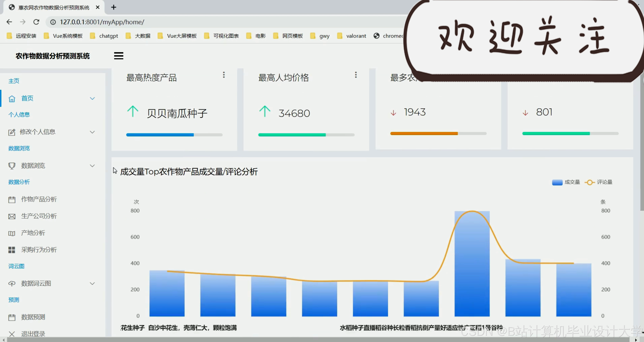Reload the page with the refresh button
The width and height of the screenshot is (644, 342).
click(36, 22)
